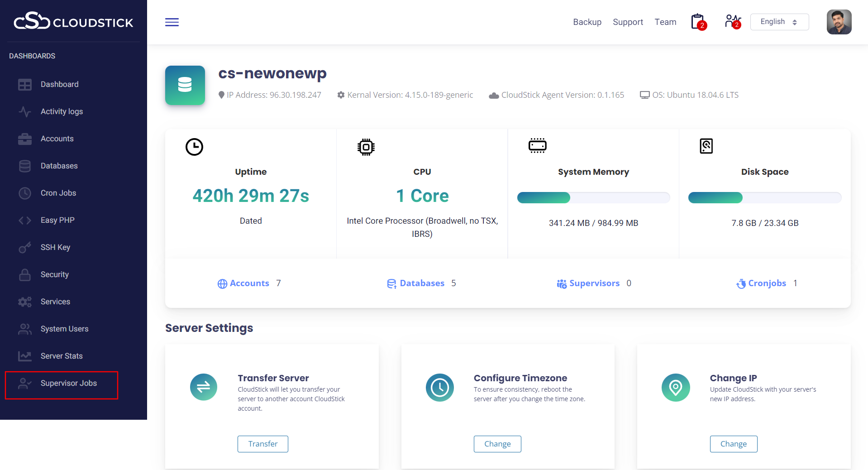Click the Backup link in header
Viewport: 868px width, 470px height.
(x=587, y=22)
